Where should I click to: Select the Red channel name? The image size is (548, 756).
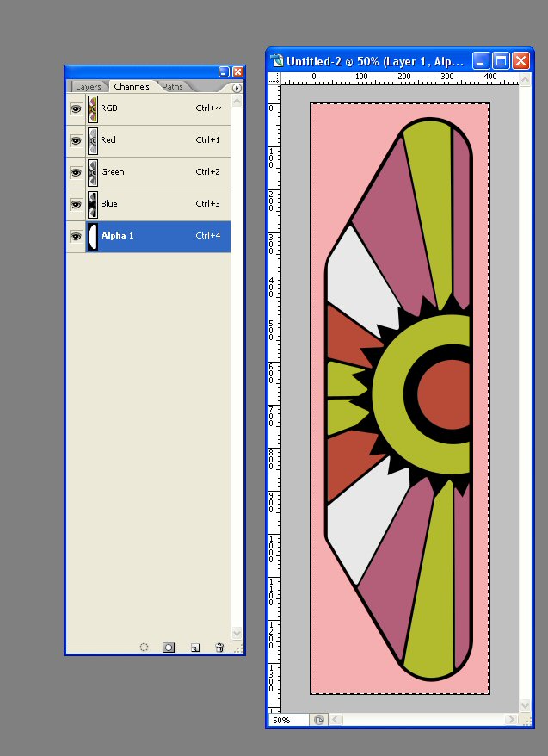108,139
